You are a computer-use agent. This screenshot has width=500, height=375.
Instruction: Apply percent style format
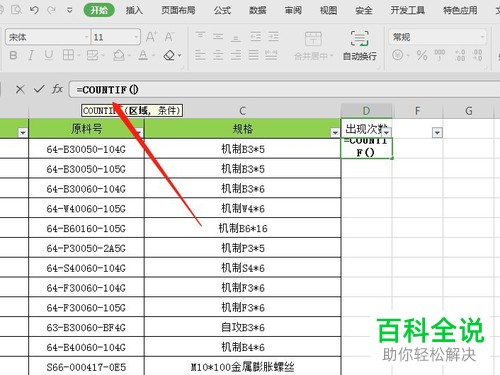pos(422,55)
